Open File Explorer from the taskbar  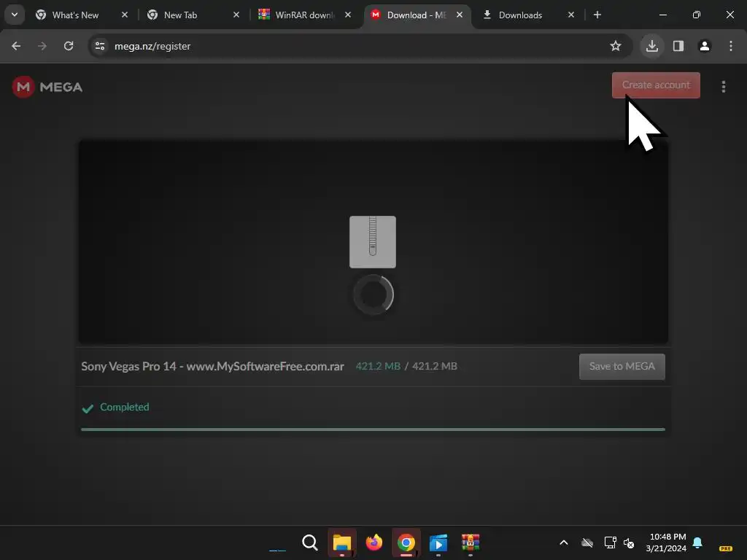coord(342,542)
